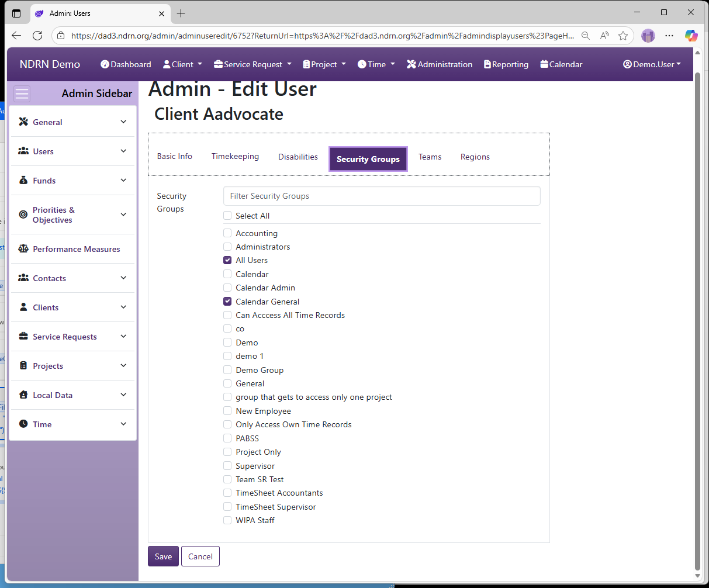This screenshot has height=588, width=709.
Task: Switch to the Disabilities tab
Action: coord(298,157)
